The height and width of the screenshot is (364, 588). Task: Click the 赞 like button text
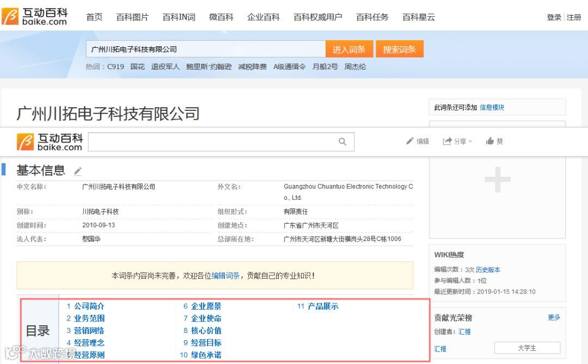click(499, 141)
